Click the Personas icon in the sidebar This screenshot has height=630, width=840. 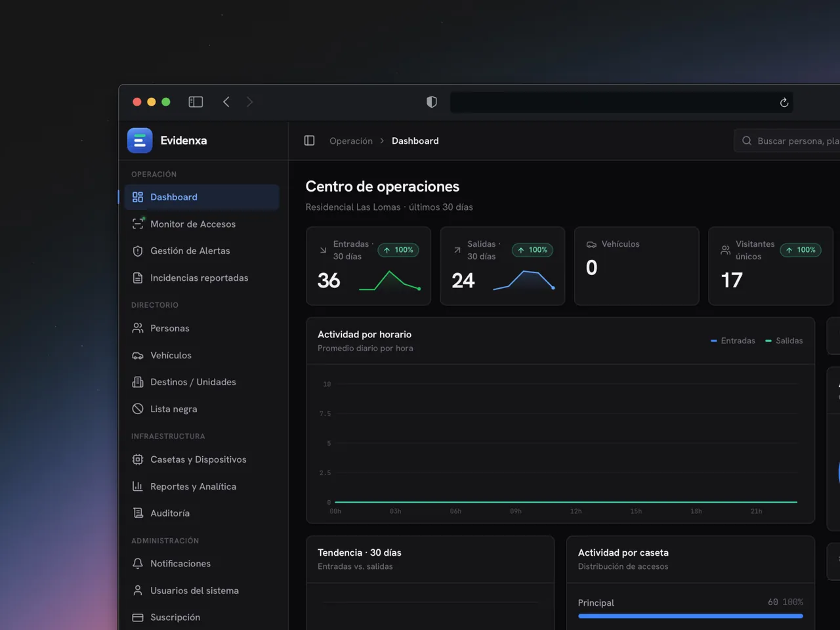point(138,328)
